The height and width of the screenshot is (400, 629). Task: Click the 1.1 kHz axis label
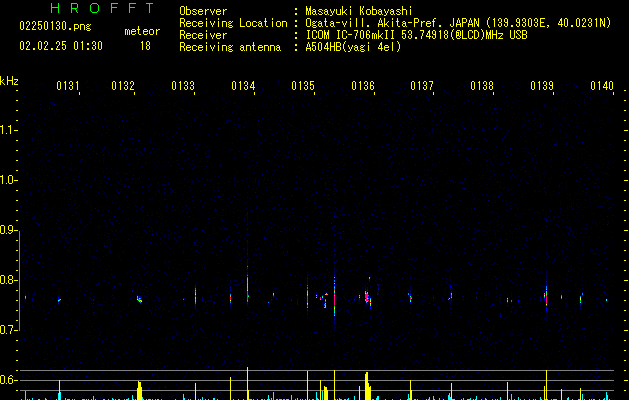tap(8, 130)
